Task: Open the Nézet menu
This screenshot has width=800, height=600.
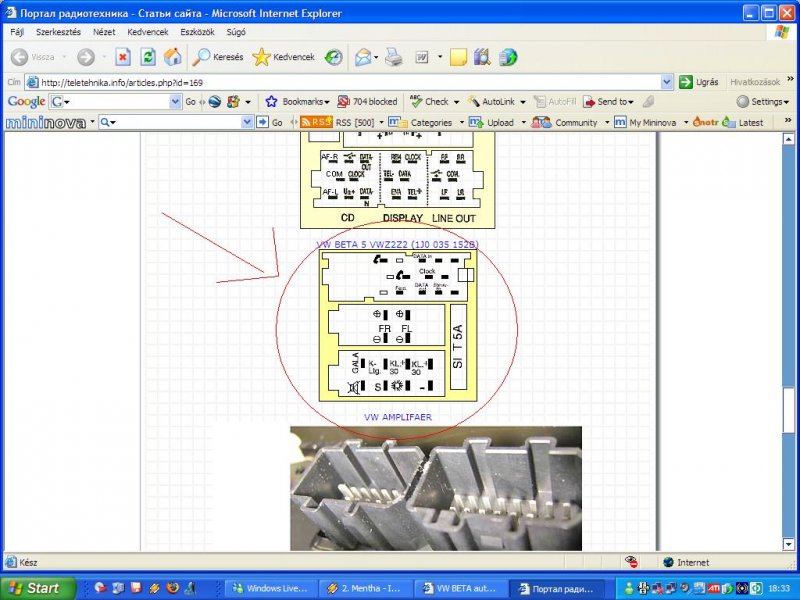Action: pos(104,32)
